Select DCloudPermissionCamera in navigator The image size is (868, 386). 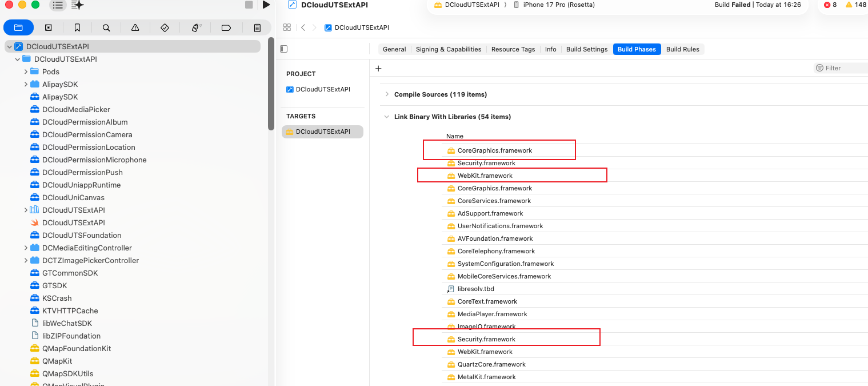tap(87, 134)
